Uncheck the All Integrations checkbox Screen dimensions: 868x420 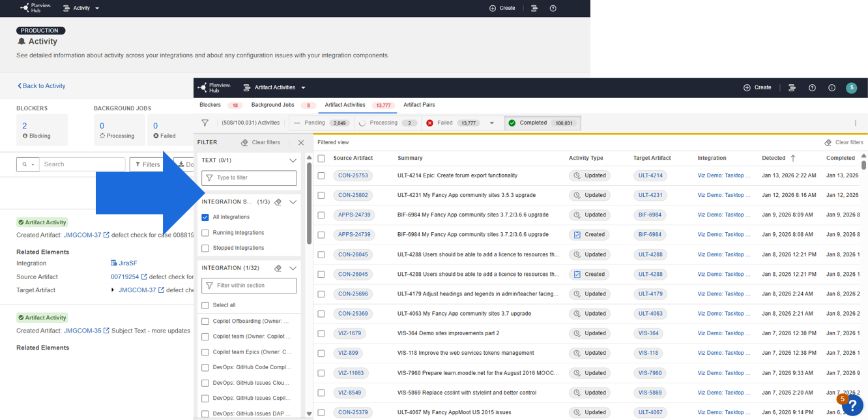coord(205,217)
